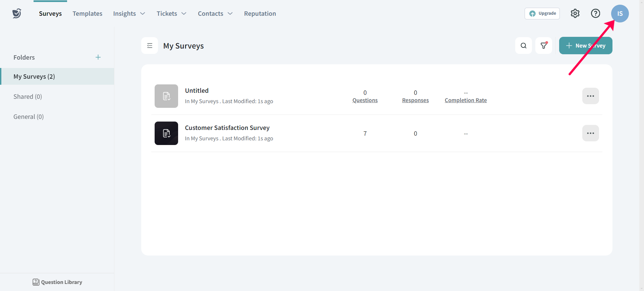This screenshot has height=291, width=644.
Task: Switch to the Templates tab
Action: (87, 14)
